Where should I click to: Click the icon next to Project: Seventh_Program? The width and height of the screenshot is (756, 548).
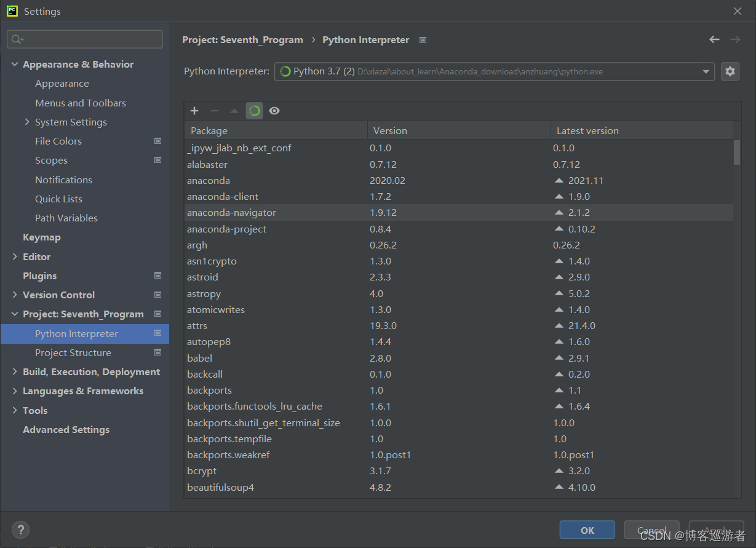tap(157, 314)
